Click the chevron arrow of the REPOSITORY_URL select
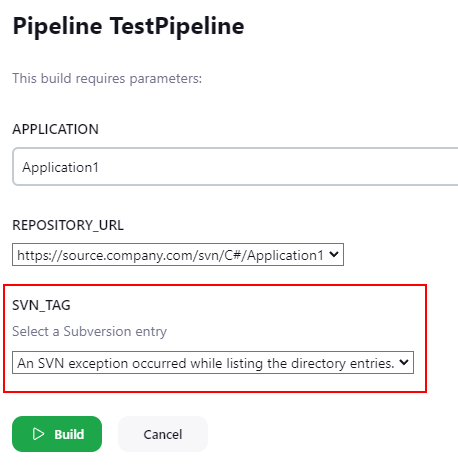Screen dimensions: 458x466 coord(334,254)
